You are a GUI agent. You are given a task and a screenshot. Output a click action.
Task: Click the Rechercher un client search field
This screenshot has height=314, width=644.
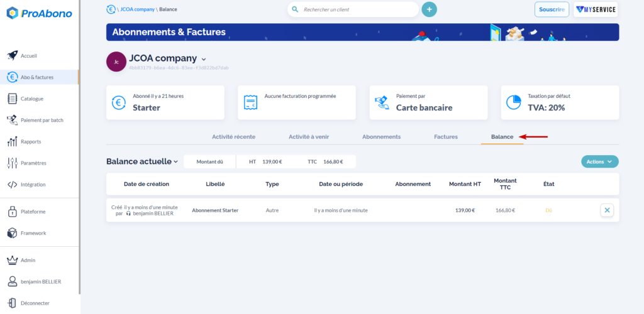[x=353, y=9]
